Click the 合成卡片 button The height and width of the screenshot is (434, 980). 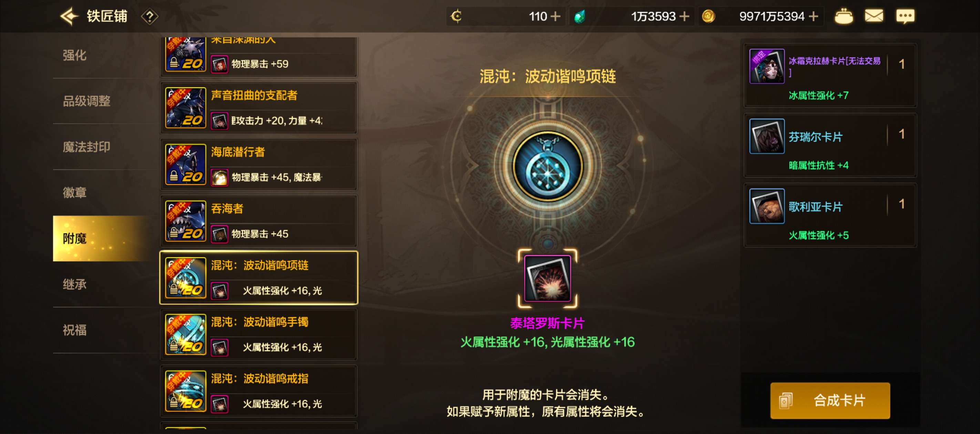830,400
